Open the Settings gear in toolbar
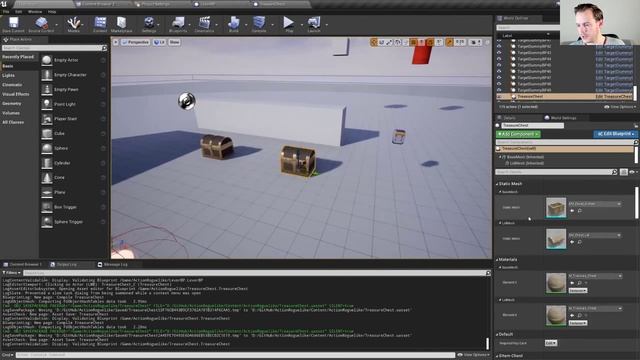The height and width of the screenshot is (360, 640). coord(149,22)
